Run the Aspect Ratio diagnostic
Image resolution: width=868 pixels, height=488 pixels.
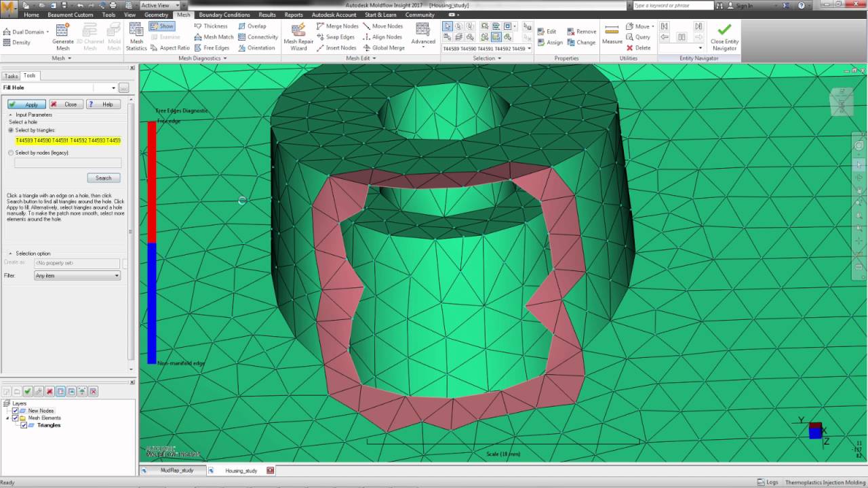(x=170, y=48)
